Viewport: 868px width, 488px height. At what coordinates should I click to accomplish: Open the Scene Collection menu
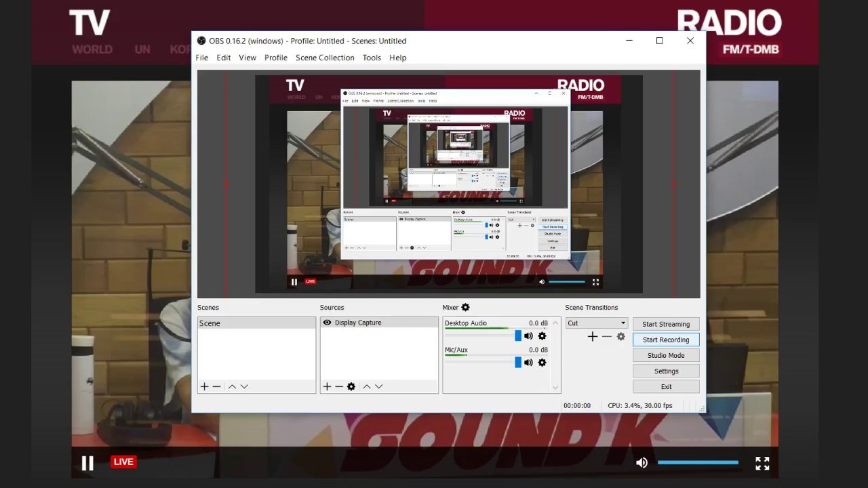click(x=325, y=58)
